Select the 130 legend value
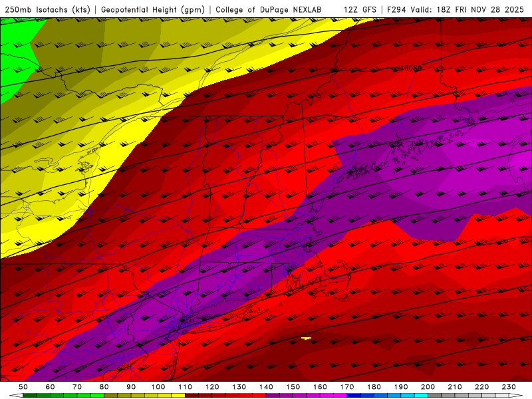The height and width of the screenshot is (399, 532). (x=239, y=387)
